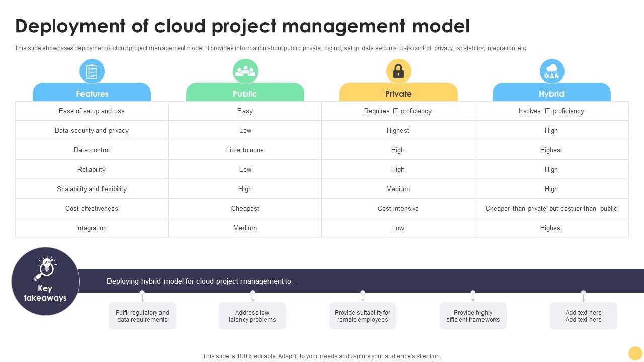This screenshot has width=644, height=362.
Task: Click the 'Scalability and flexibility' cell
Action: pos(92,189)
